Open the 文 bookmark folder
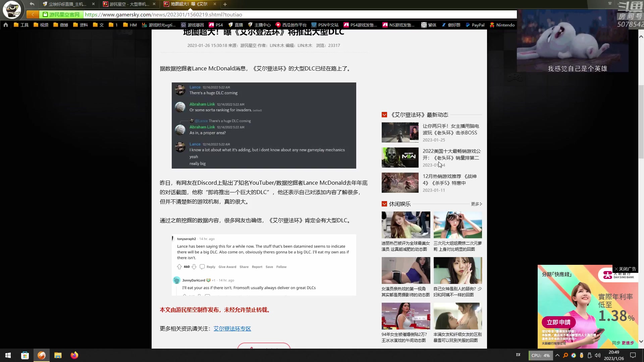This screenshot has width=644, height=362. [98, 25]
